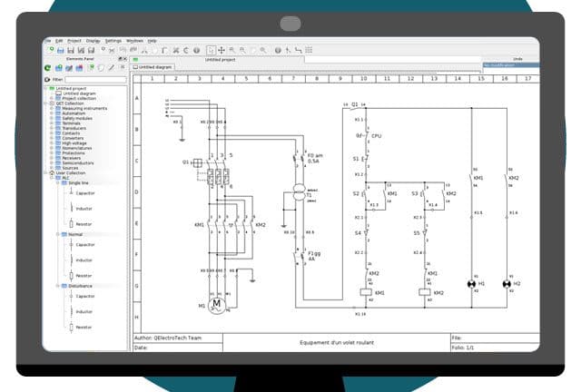This screenshot has height=392, width=581.
Task: Click the zoom in magnifier icon
Action: click(232, 50)
